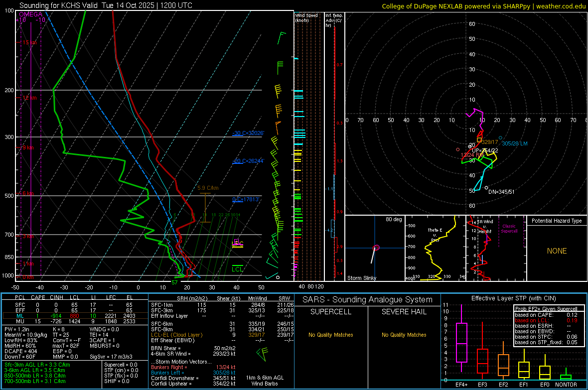The image size is (588, 390).
Task: Click the 'maxT = 82F' value
Action: coord(66,346)
